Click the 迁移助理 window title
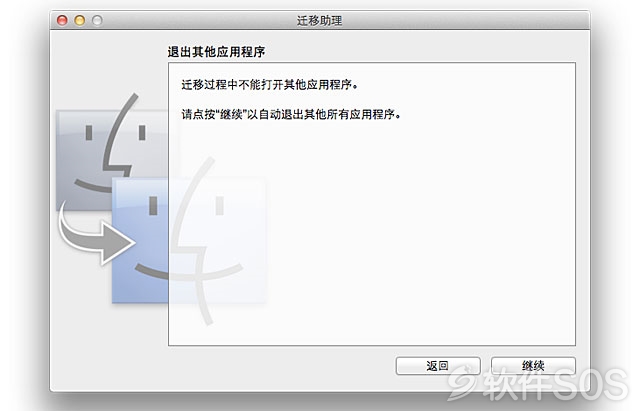Image resolution: width=640 pixels, height=411 pixels. [x=319, y=20]
